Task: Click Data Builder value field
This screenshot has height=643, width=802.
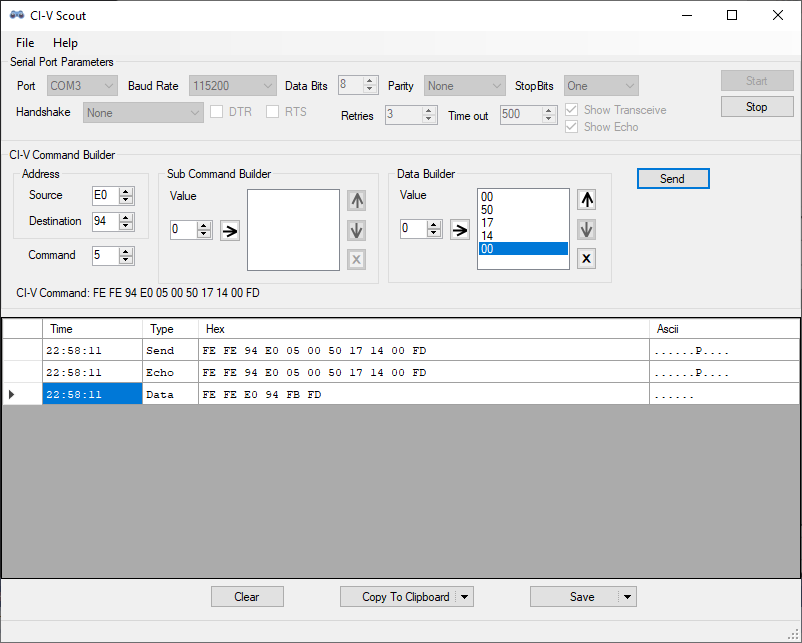Action: tap(414, 229)
